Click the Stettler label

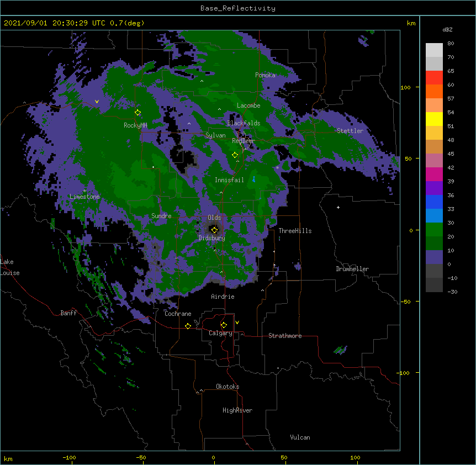click(x=350, y=131)
